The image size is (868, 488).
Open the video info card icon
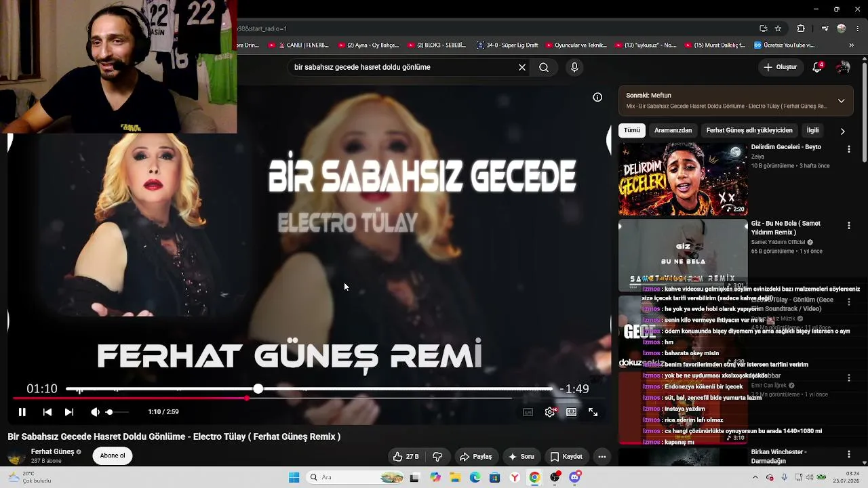click(x=597, y=97)
